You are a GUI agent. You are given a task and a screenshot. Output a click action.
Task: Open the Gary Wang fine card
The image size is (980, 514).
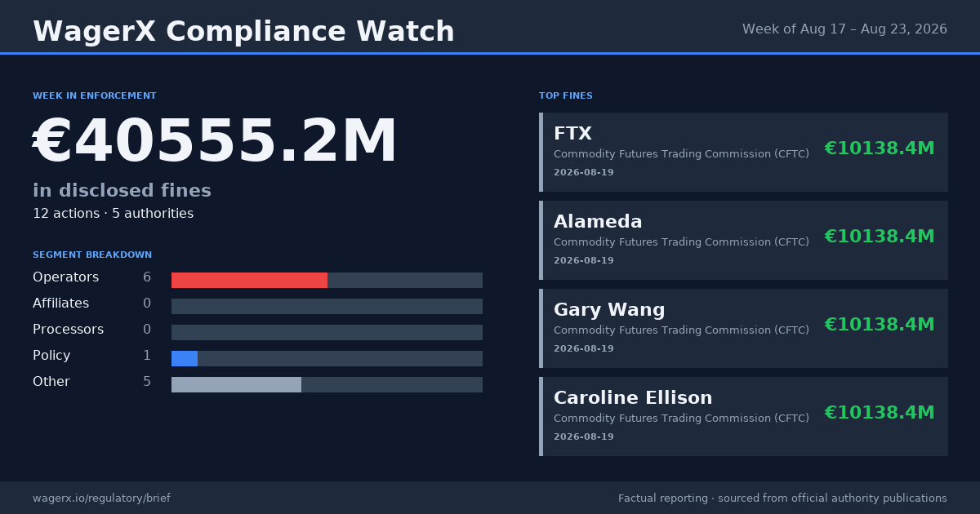(x=743, y=328)
